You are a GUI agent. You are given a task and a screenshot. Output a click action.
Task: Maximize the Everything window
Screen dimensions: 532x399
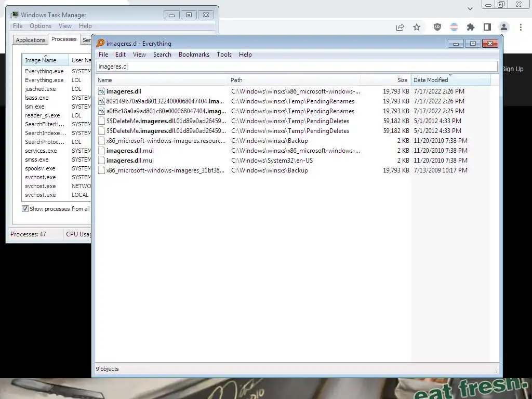click(x=473, y=44)
